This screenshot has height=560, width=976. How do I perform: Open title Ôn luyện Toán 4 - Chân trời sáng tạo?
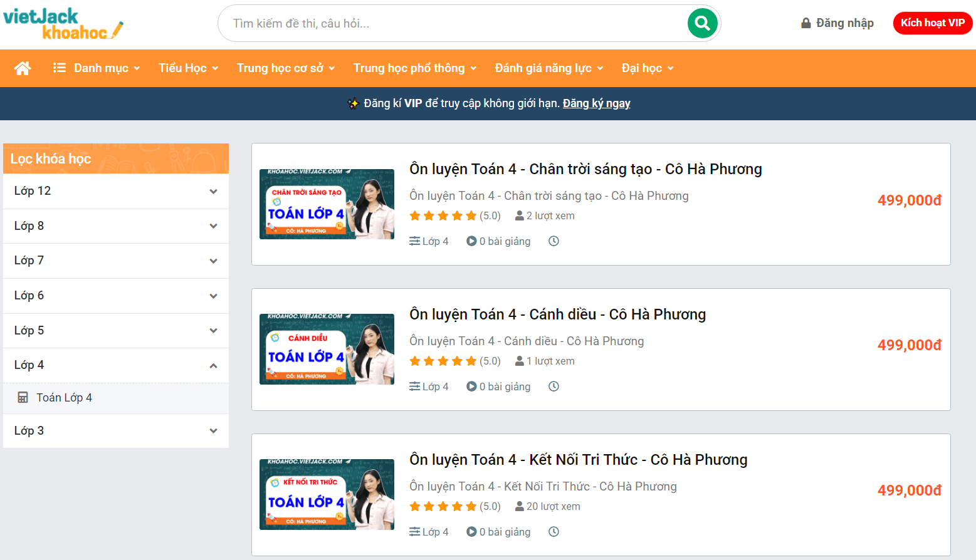[x=585, y=169]
